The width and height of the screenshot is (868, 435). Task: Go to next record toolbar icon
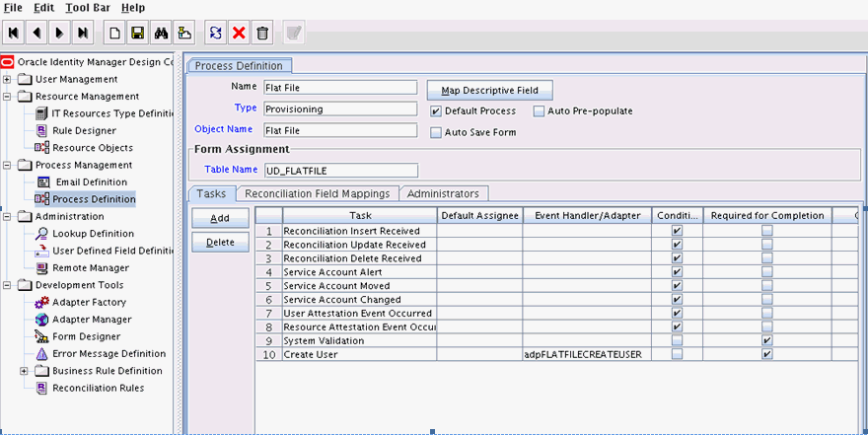[60, 34]
